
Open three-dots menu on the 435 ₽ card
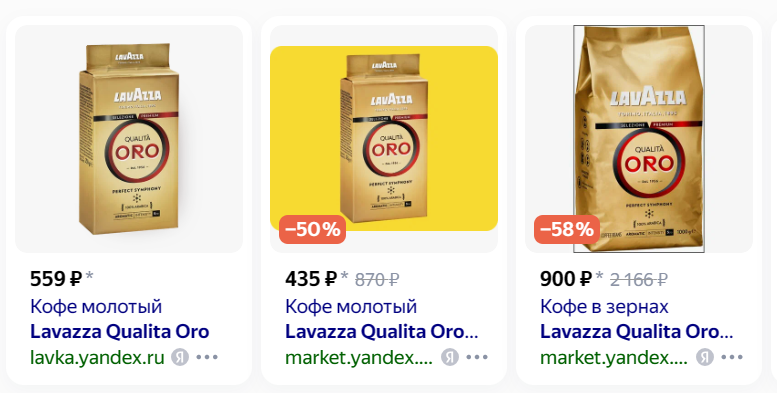pyautogui.click(x=477, y=357)
